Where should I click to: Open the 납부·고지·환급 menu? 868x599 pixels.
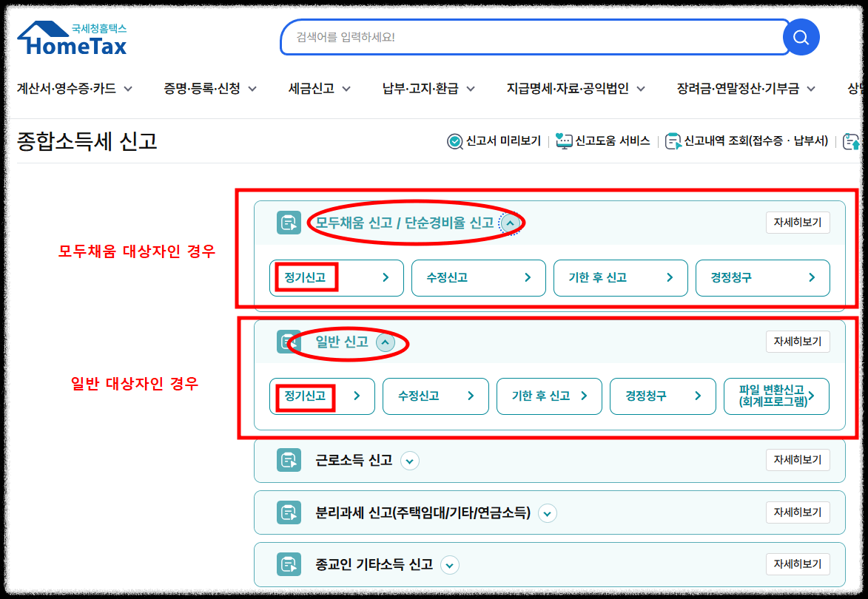[x=423, y=87]
